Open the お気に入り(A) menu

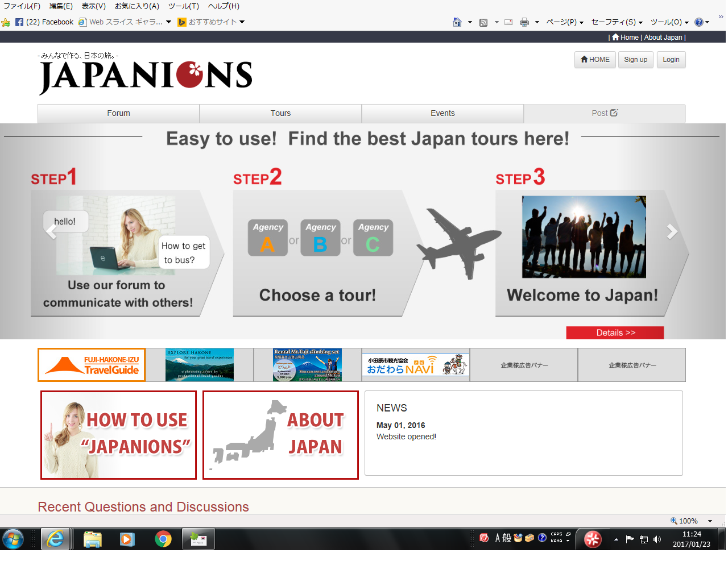(137, 6)
